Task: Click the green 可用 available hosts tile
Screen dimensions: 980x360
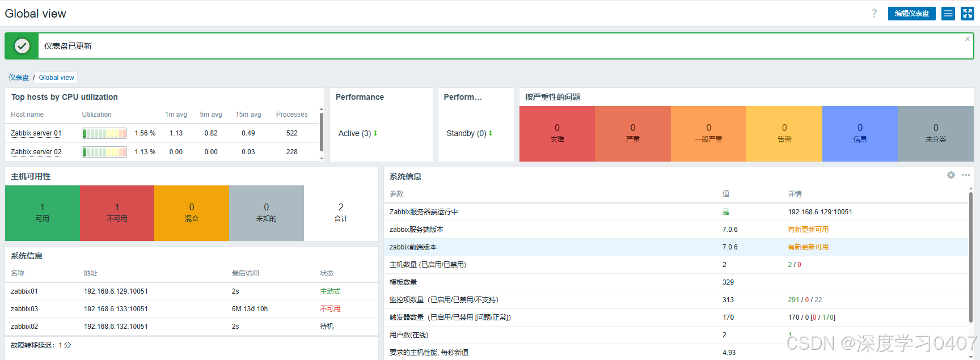Action: pos(43,213)
